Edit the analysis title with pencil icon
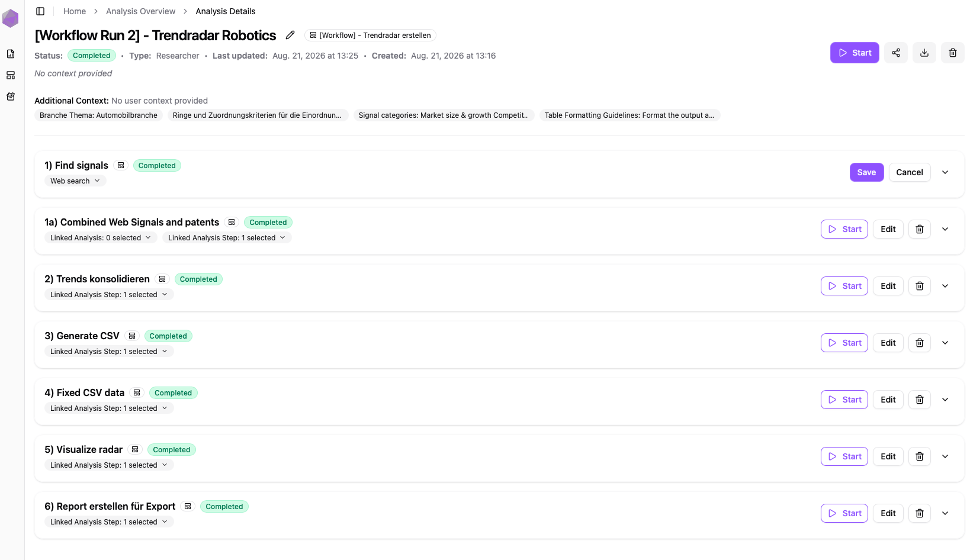 click(x=290, y=35)
